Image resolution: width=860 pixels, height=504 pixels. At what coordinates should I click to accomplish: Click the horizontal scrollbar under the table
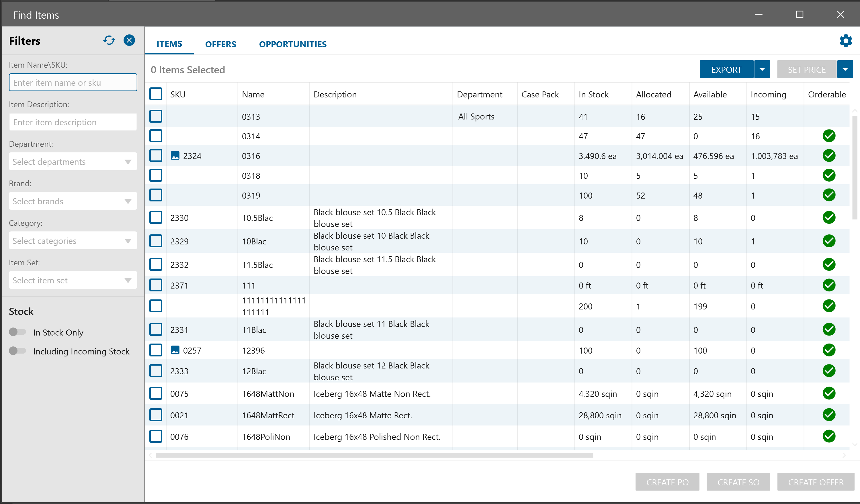[374, 455]
